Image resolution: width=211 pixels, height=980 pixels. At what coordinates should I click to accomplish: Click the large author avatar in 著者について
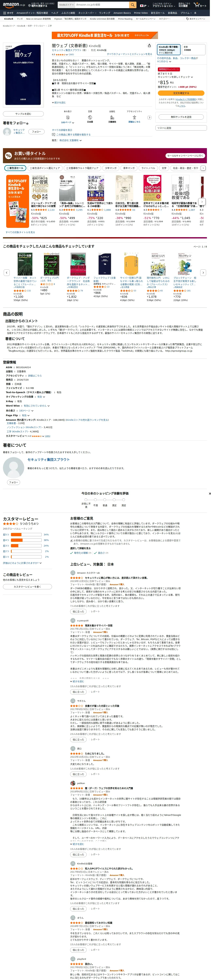(x=13, y=468)
